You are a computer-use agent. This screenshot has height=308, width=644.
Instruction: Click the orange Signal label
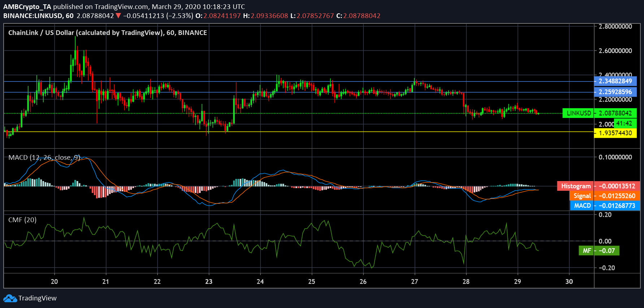582,196
